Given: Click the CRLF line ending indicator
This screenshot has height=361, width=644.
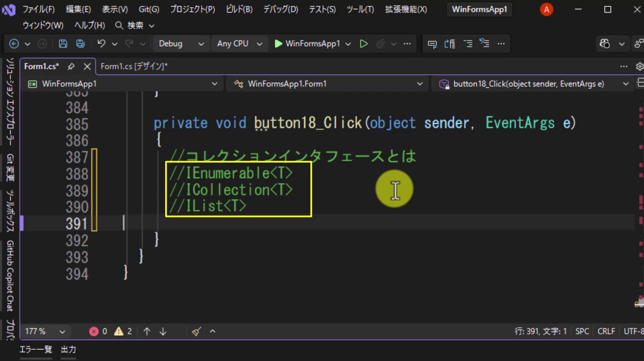Looking at the screenshot, I should pos(606,331).
